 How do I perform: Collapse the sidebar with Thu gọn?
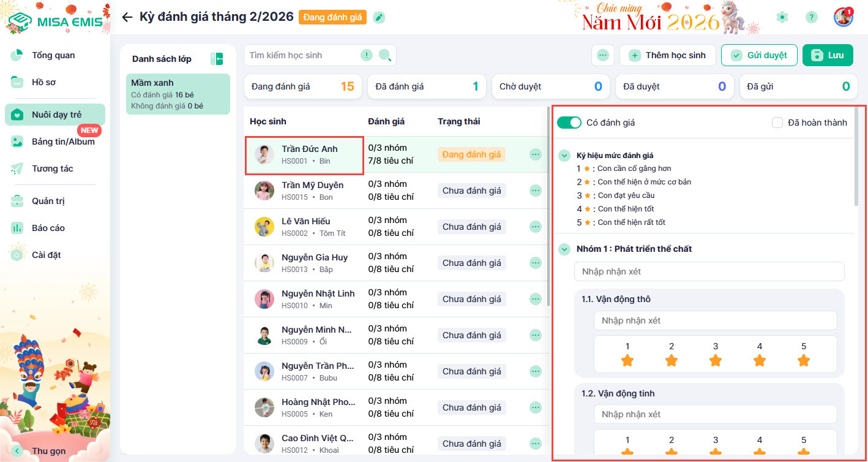[17, 451]
